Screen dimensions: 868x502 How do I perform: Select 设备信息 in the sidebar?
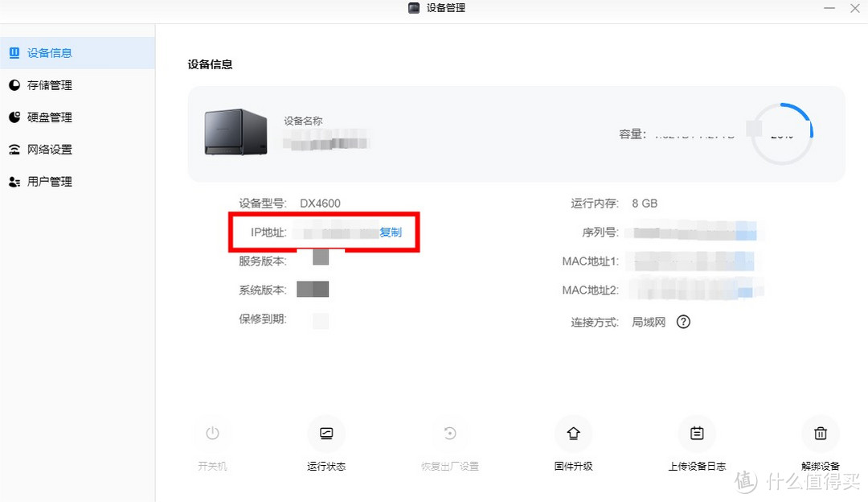point(50,53)
